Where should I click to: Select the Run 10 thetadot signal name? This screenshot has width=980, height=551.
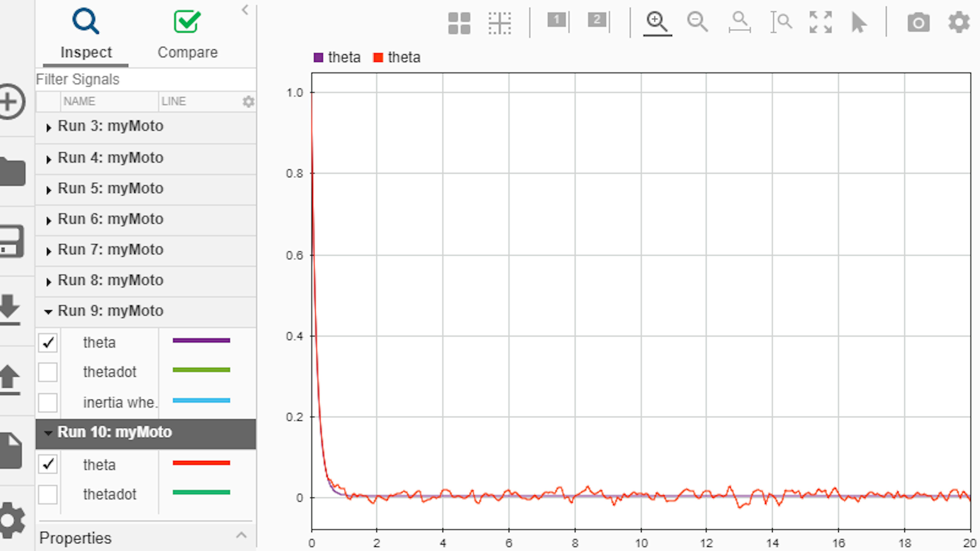(110, 494)
